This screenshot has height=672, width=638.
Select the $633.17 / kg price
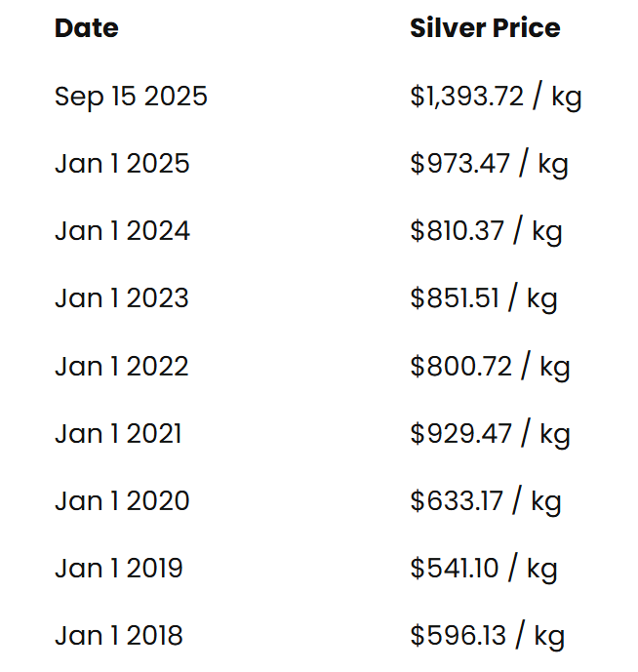click(x=485, y=501)
